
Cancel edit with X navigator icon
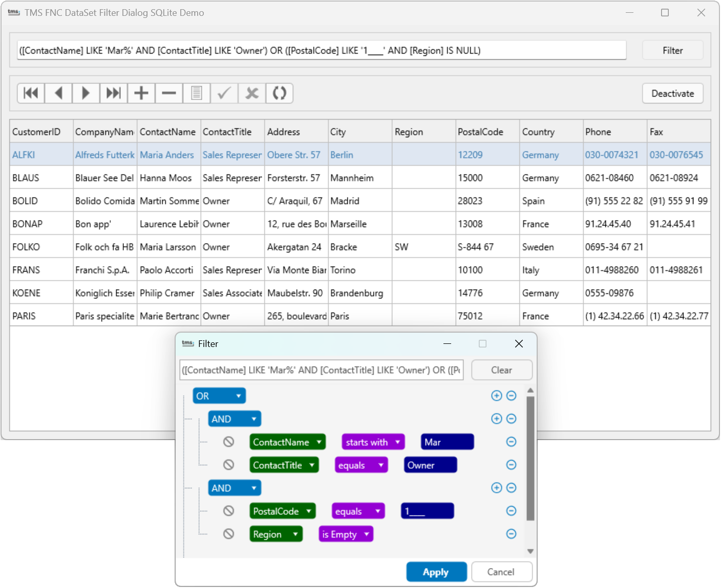pyautogui.click(x=252, y=93)
